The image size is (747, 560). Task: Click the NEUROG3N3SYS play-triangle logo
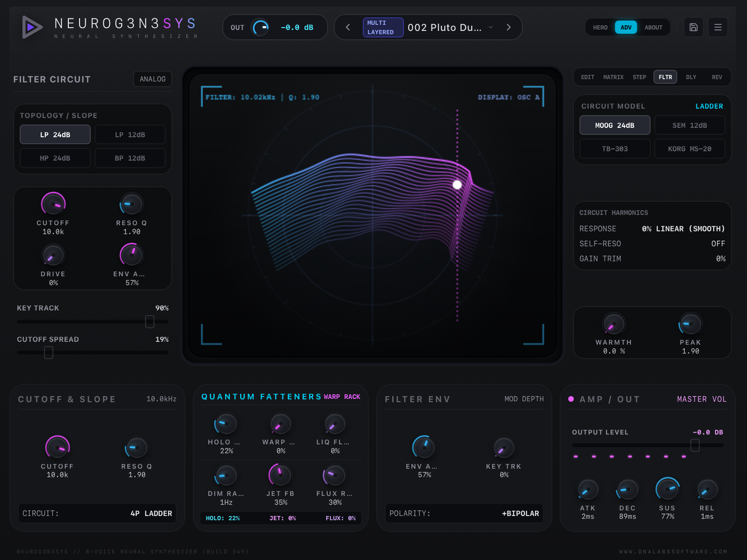(x=32, y=27)
